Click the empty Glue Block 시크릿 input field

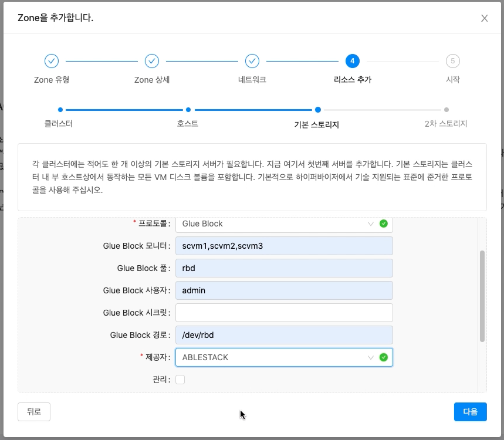[x=284, y=313]
